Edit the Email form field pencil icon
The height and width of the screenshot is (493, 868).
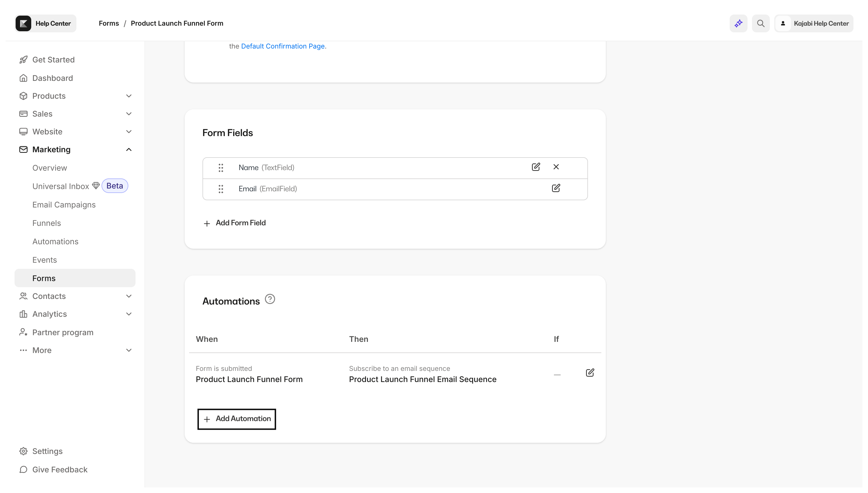click(x=556, y=188)
